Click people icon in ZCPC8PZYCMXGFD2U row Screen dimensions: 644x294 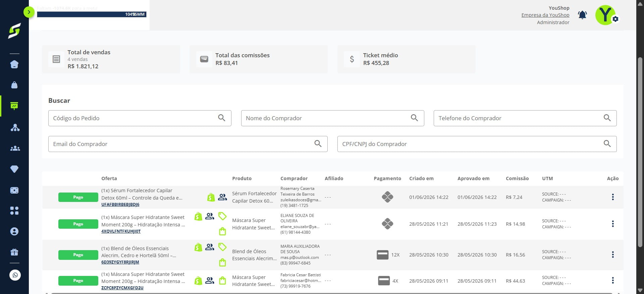tap(210, 281)
